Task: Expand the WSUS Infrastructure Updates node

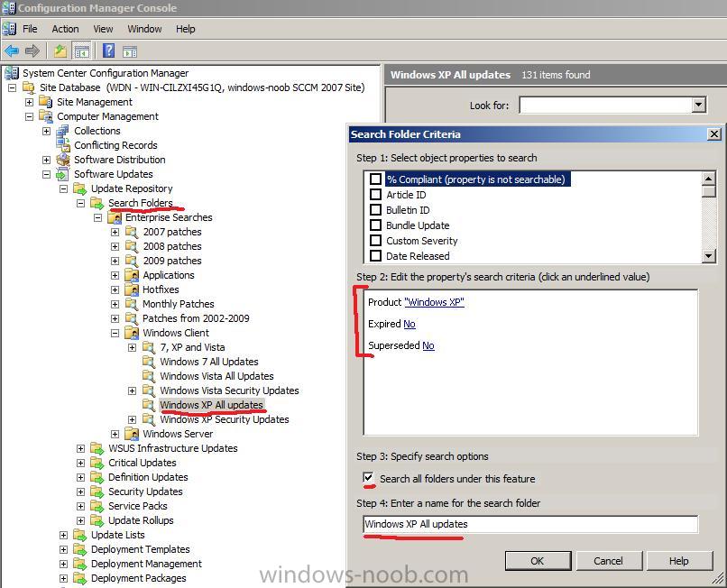Action: point(80,448)
